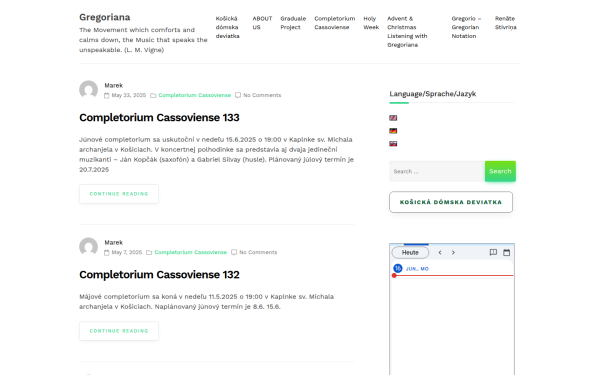Image resolution: width=600 pixels, height=375 pixels.
Task: Go to next period in calendar widget
Action: click(453, 253)
